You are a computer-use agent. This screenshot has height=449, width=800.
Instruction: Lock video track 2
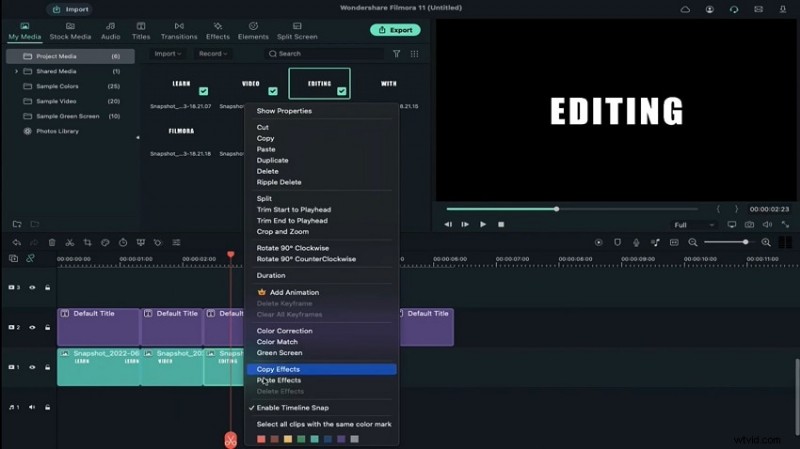(47, 328)
